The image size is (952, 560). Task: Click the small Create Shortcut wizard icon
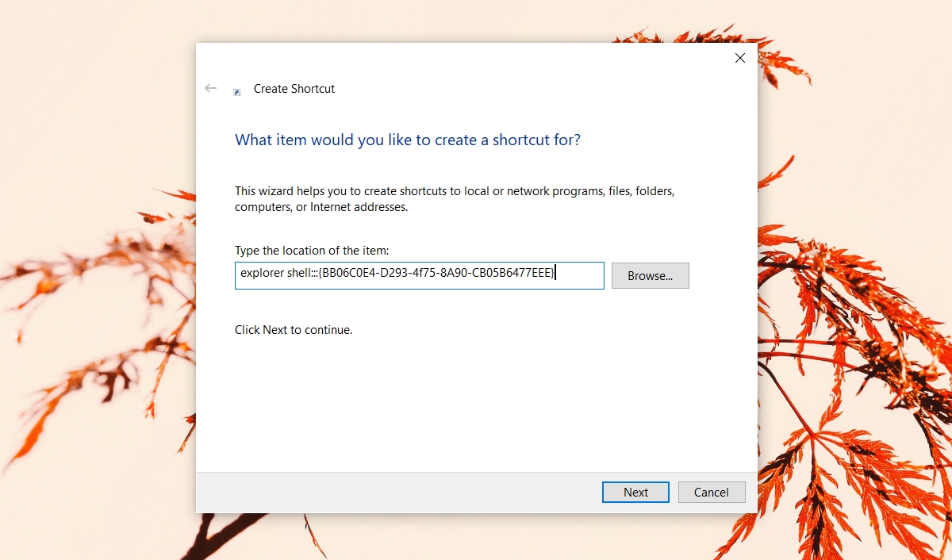click(x=236, y=92)
